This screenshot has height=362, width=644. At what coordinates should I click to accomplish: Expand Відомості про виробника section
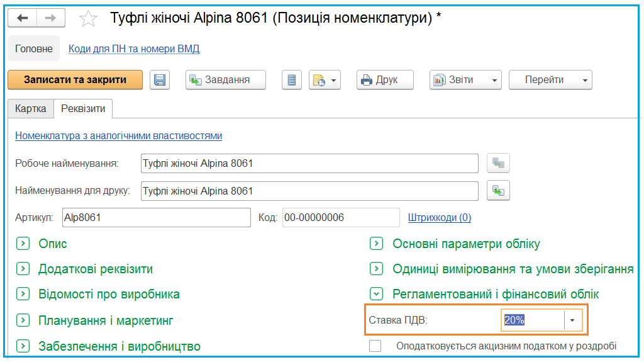(x=23, y=294)
